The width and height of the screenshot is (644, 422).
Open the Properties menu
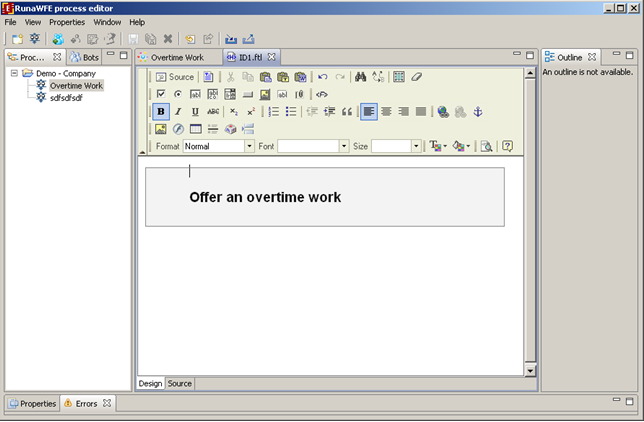pyautogui.click(x=67, y=22)
